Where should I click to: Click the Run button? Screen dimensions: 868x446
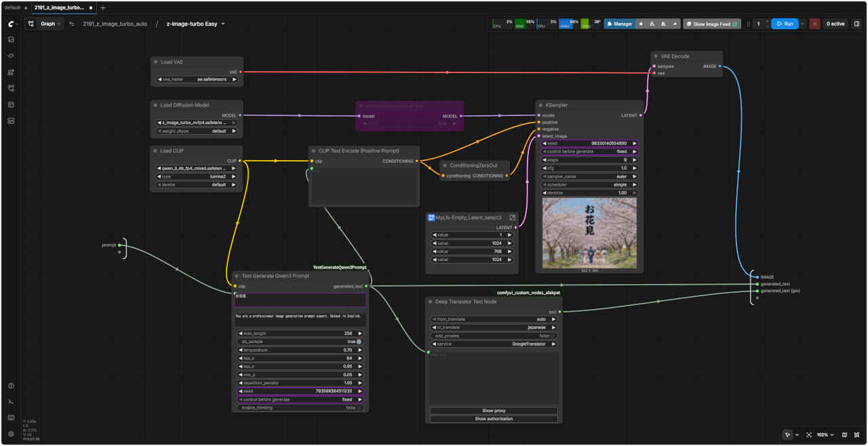tap(784, 24)
